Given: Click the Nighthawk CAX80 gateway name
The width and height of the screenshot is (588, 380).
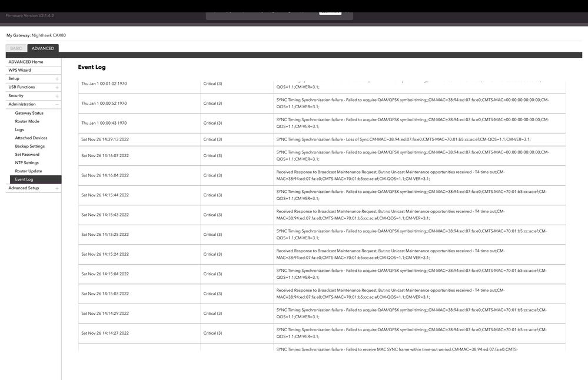Looking at the screenshot, I should coord(49,35).
